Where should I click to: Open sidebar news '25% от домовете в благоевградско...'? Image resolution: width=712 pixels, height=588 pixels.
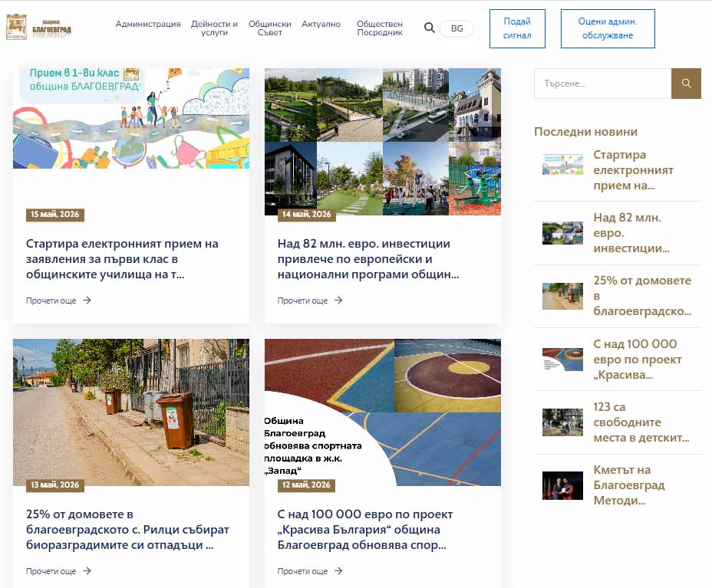pos(642,296)
